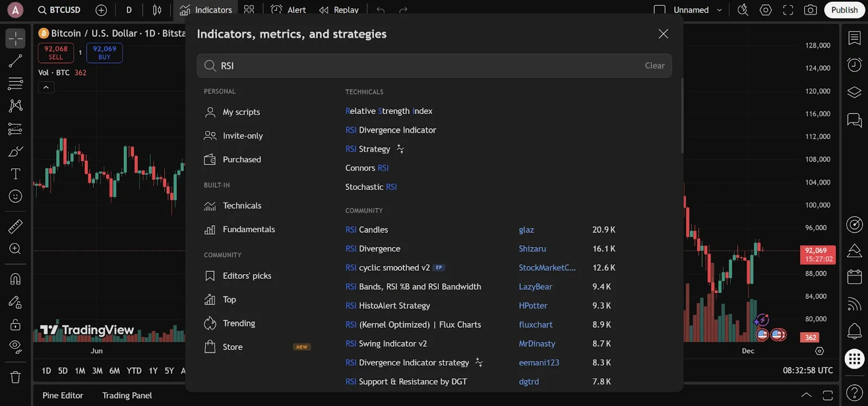
Task: Open the chats panel icon
Action: tap(854, 120)
